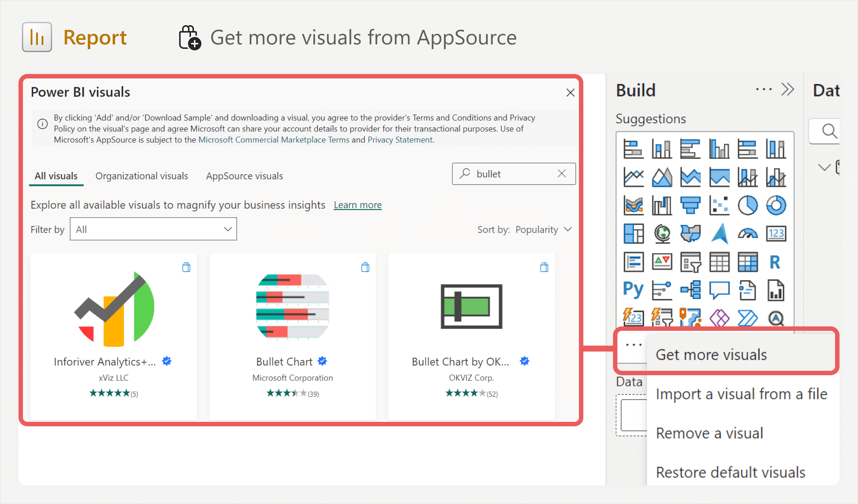Select the map globe visual
This screenshot has height=504, width=858.
coord(662,233)
